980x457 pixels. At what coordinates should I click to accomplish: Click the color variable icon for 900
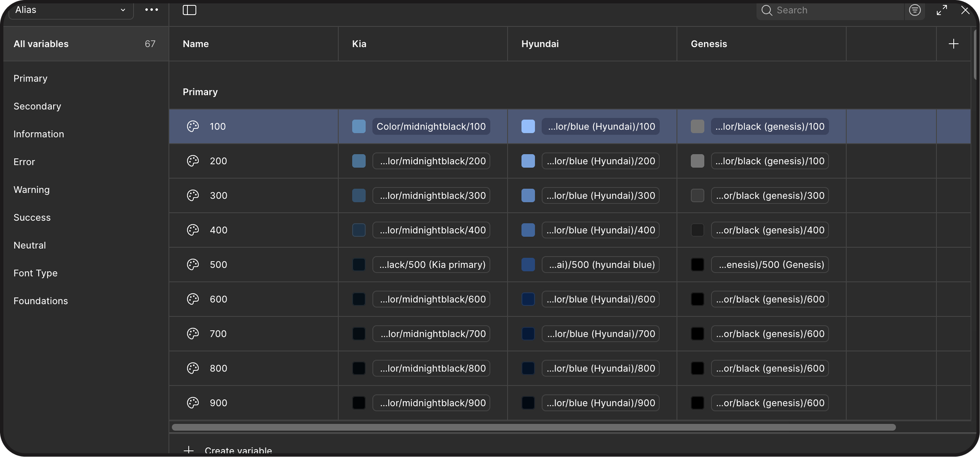[x=193, y=403]
